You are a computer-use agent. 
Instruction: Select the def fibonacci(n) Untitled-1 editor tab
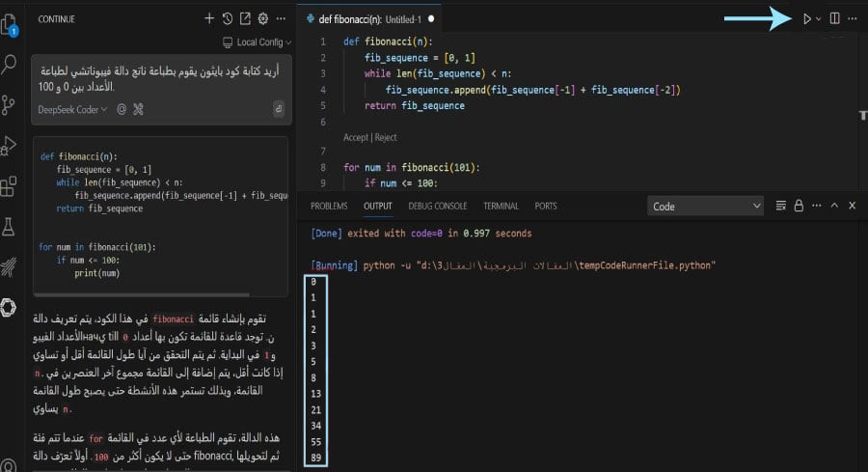tap(368, 19)
